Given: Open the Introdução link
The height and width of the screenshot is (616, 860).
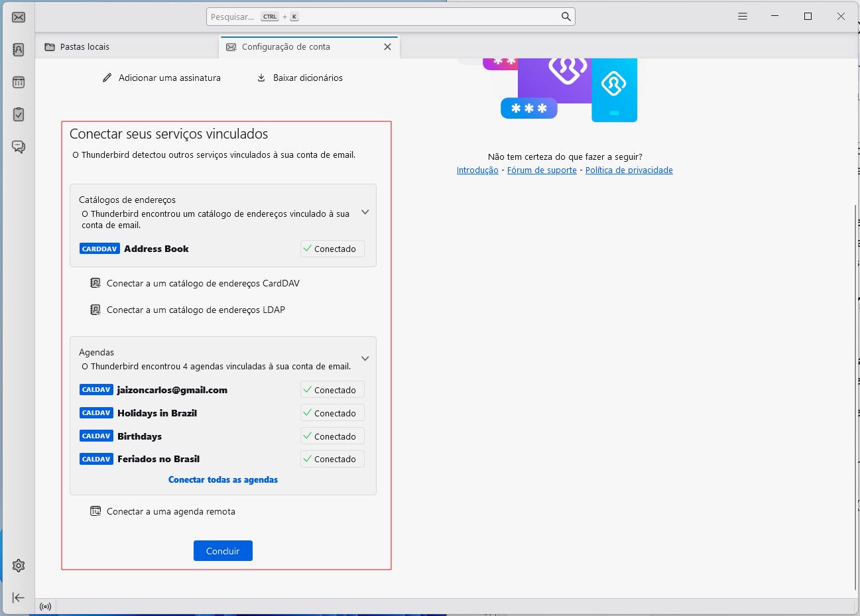Looking at the screenshot, I should (477, 170).
